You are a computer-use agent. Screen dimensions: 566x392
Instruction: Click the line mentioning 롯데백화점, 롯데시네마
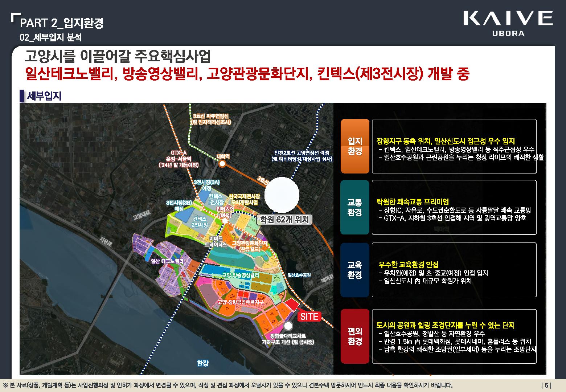pos(455,342)
